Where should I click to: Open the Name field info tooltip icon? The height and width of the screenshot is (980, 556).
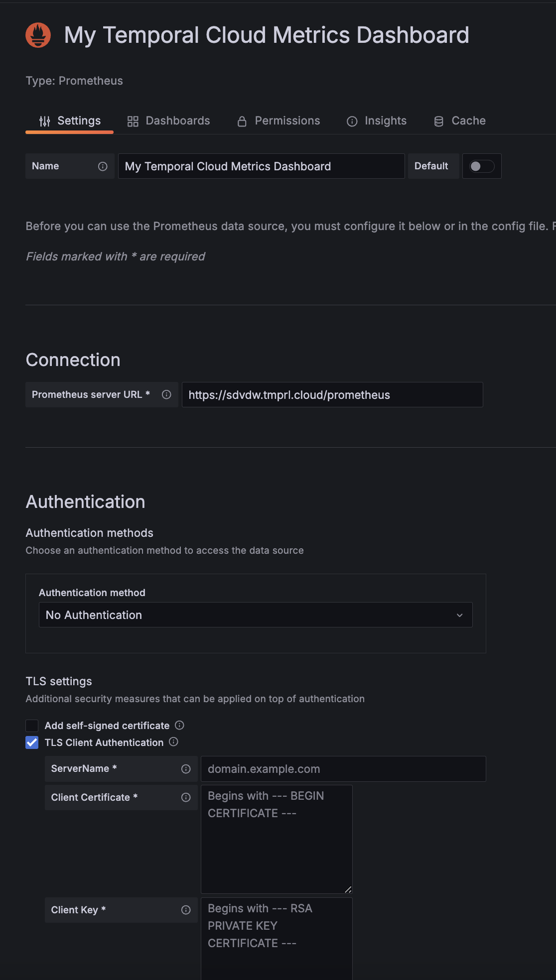click(104, 166)
